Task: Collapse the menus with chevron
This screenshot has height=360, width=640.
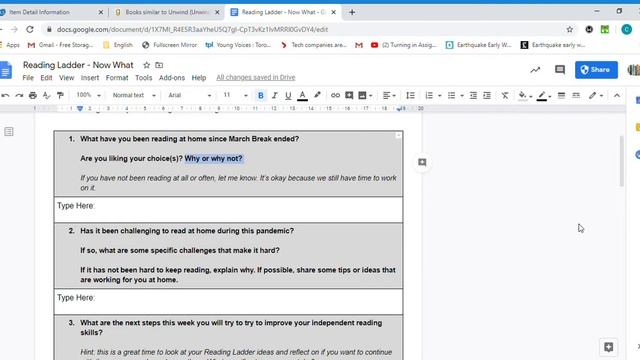Action: click(617, 96)
